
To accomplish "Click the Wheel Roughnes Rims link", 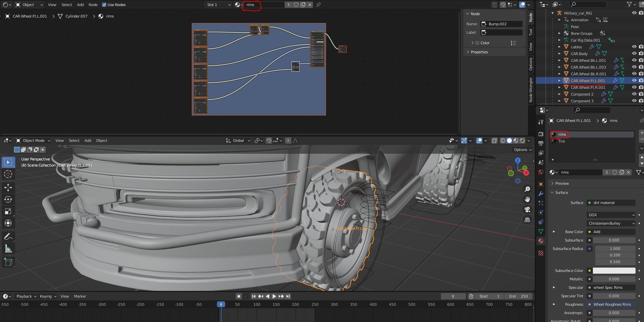I will (x=611, y=304).
